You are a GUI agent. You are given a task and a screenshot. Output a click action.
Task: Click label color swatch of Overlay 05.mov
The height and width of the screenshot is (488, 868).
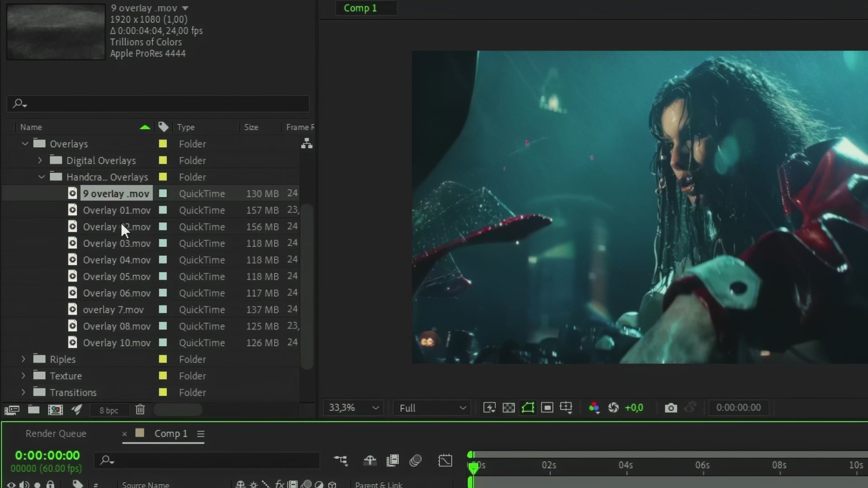coord(163,276)
